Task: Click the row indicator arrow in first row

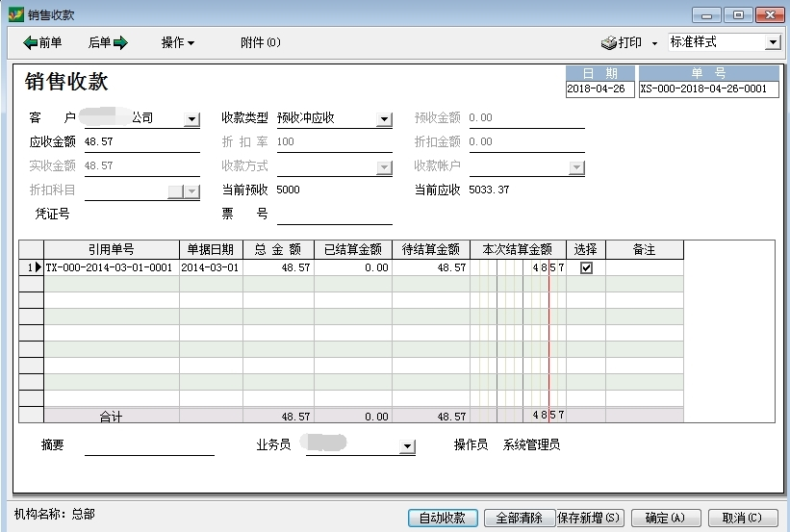Action: (38, 267)
